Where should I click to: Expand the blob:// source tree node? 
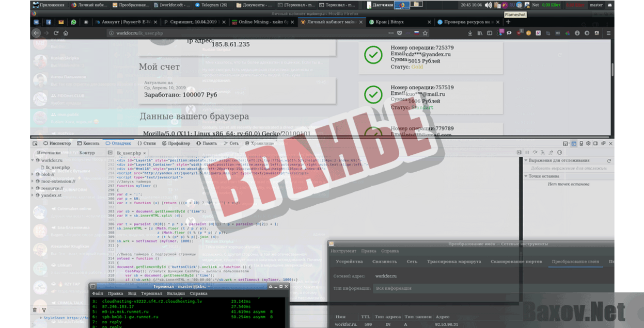pos(34,174)
